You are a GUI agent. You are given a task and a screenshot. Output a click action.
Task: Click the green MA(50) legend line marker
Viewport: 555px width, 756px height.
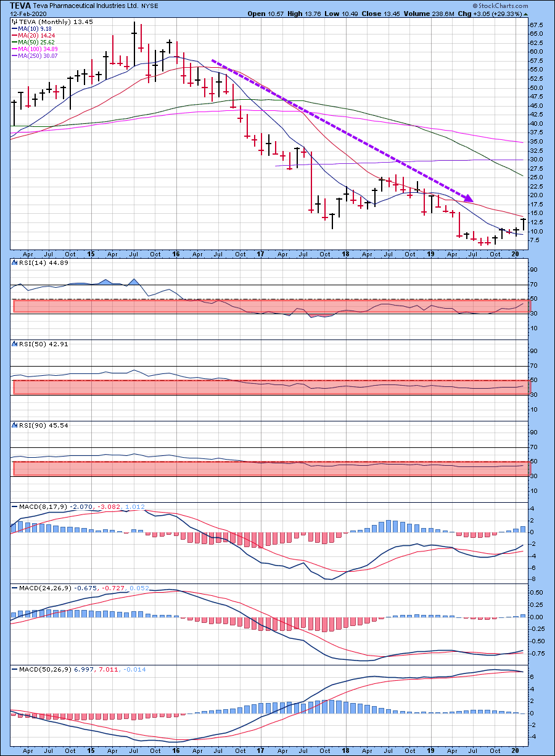pyautogui.click(x=14, y=42)
